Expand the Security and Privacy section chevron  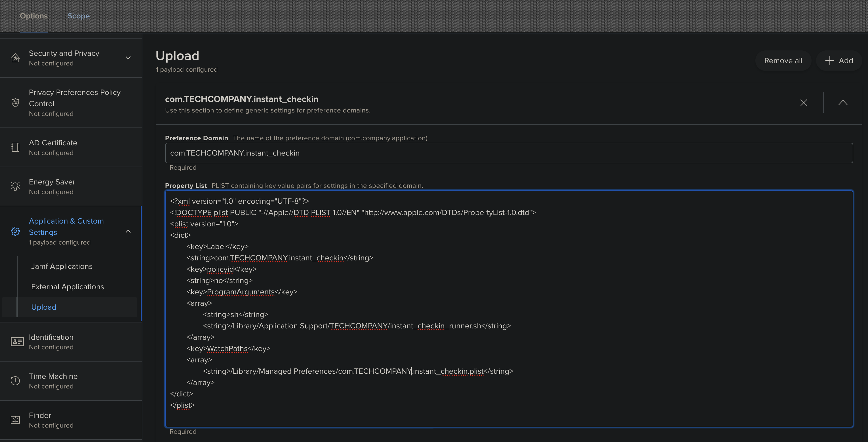click(x=128, y=58)
